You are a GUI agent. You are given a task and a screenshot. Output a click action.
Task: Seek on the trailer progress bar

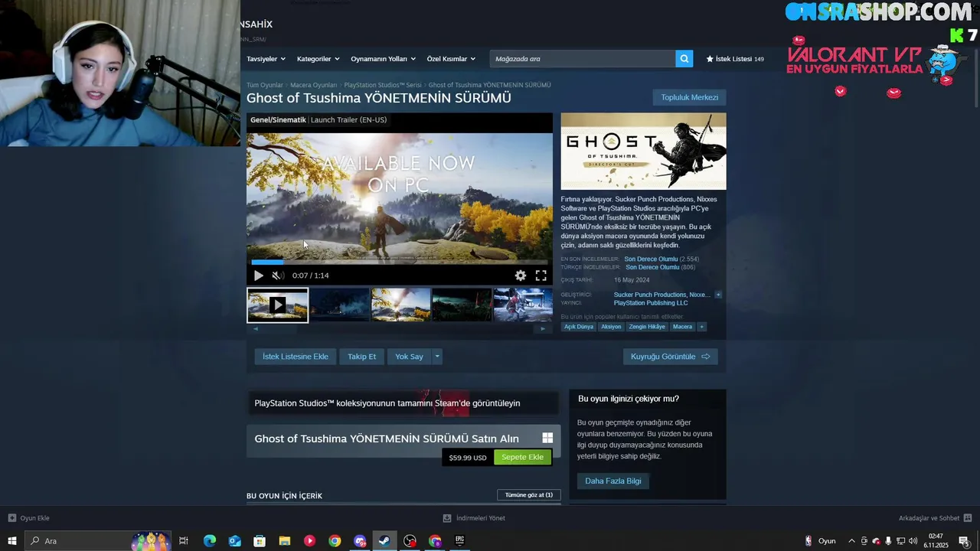[x=399, y=262]
